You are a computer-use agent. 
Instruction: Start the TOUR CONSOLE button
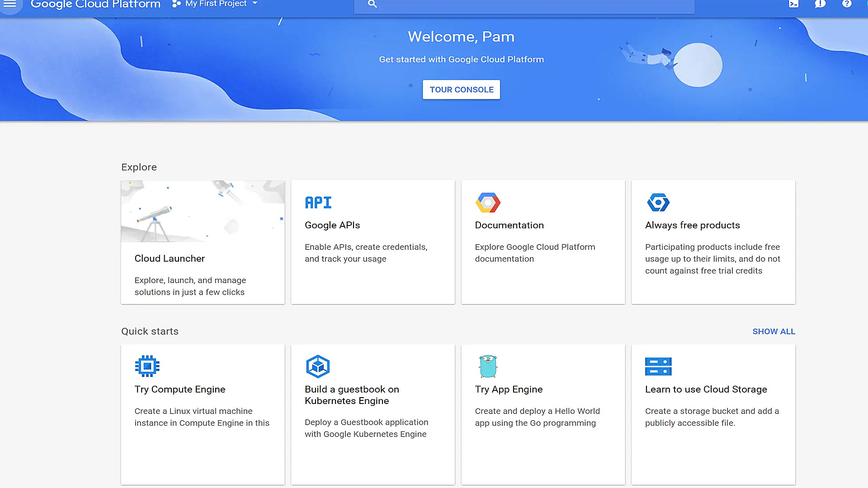[461, 89]
